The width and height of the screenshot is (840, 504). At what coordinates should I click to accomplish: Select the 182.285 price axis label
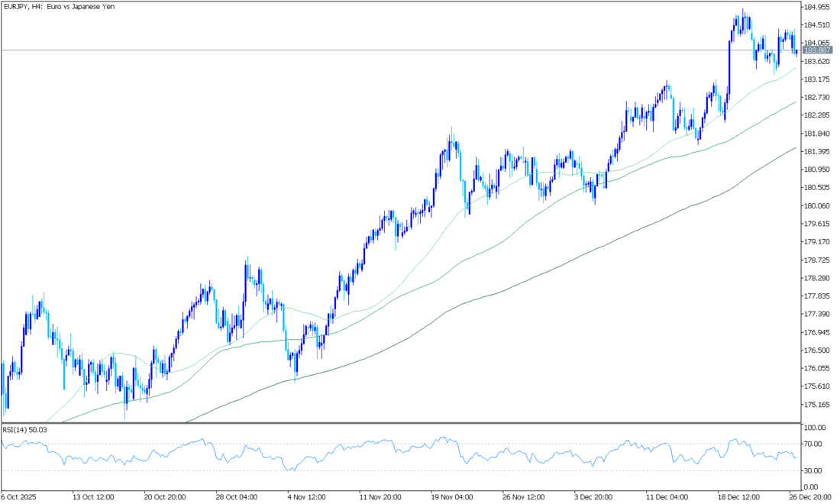817,115
